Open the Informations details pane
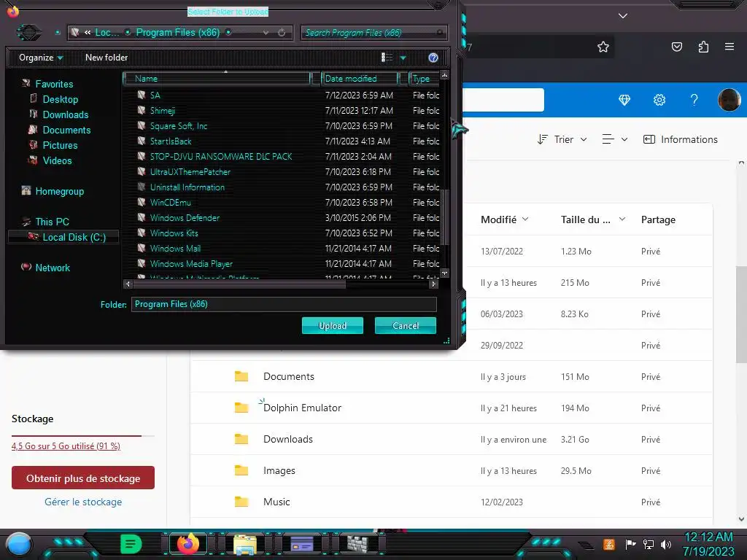Screen dimensions: 747x560 (x=681, y=139)
